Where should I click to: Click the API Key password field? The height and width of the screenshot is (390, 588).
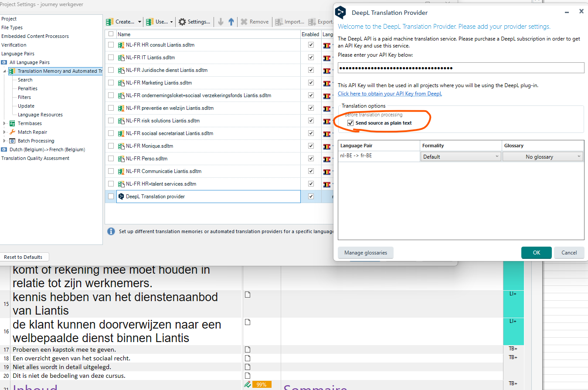(x=461, y=68)
